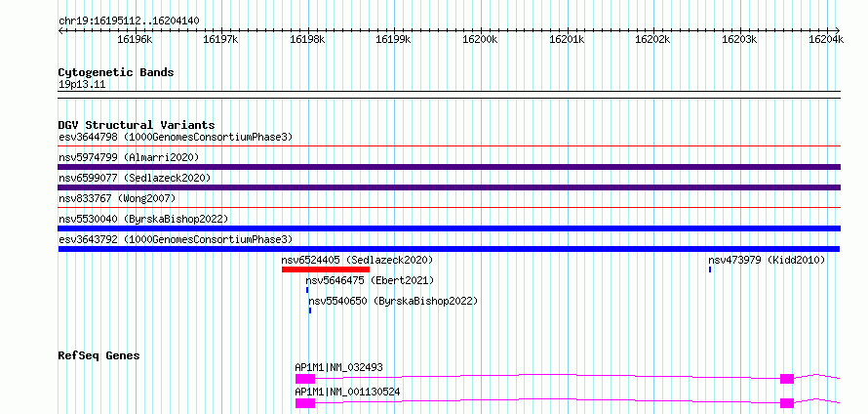The height and width of the screenshot is (414, 868).
Task: Open esv3643792 (1000GenomesConsortiumPhase3) label
Action: point(176,239)
